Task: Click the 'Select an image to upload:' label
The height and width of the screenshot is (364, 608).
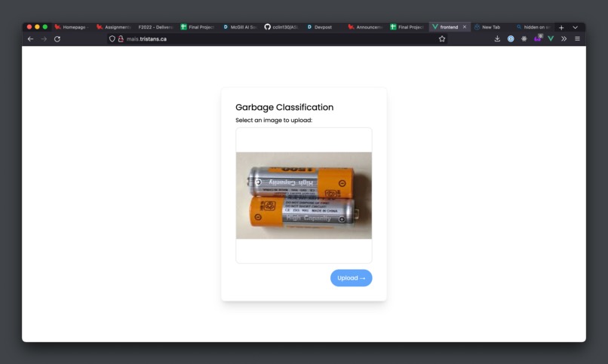Action: click(274, 120)
